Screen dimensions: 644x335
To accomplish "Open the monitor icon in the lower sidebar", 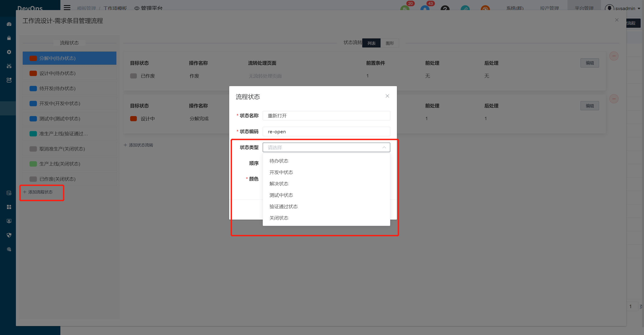I will 9,221.
